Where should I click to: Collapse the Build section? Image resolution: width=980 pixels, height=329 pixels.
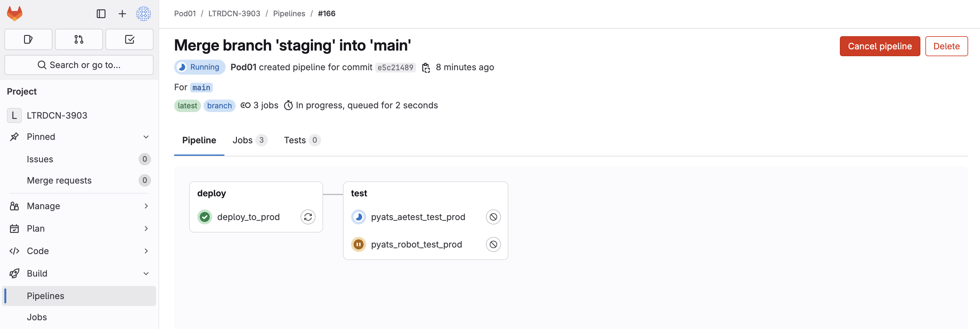146,273
